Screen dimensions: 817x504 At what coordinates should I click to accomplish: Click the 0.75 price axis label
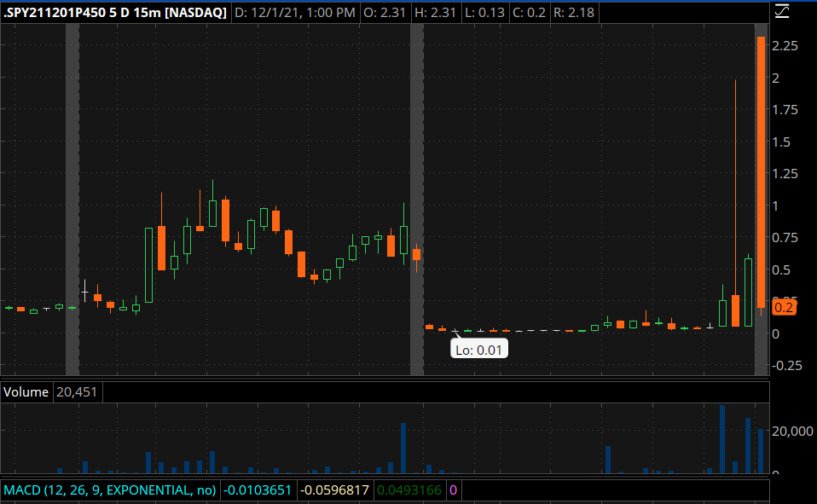pyautogui.click(x=785, y=237)
